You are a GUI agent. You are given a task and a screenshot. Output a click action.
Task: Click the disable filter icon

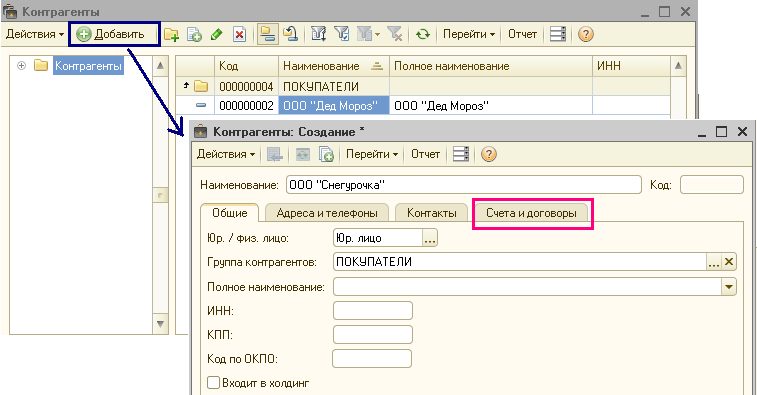(395, 34)
